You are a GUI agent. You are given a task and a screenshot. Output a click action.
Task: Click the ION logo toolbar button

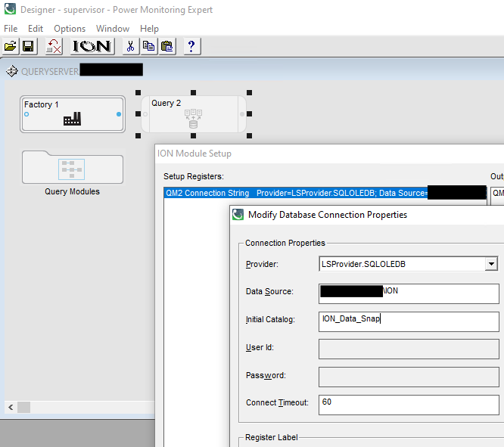(92, 46)
